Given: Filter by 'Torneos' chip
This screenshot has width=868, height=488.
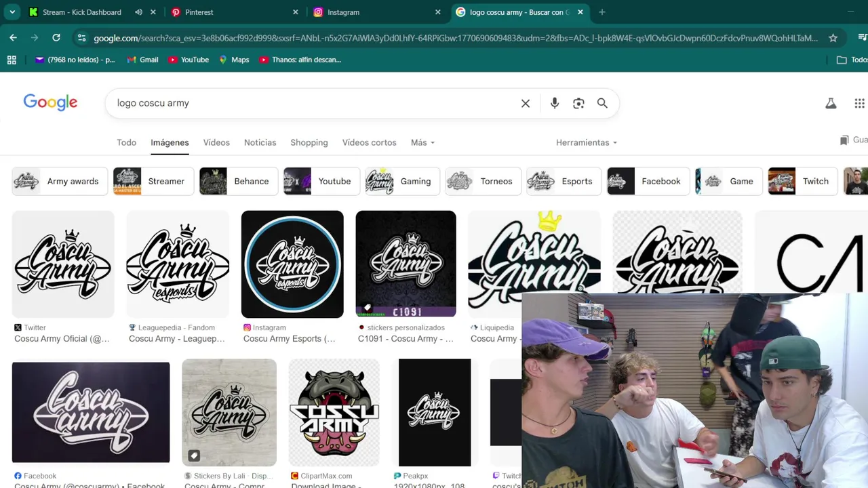Looking at the screenshot, I should [x=484, y=181].
